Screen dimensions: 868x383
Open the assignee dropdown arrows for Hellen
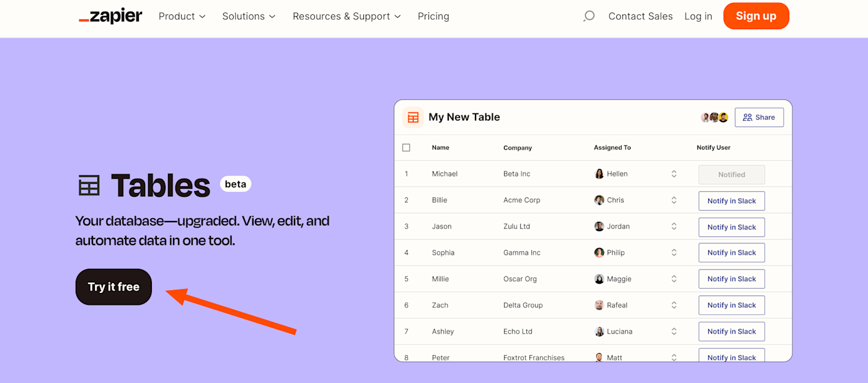point(674,174)
